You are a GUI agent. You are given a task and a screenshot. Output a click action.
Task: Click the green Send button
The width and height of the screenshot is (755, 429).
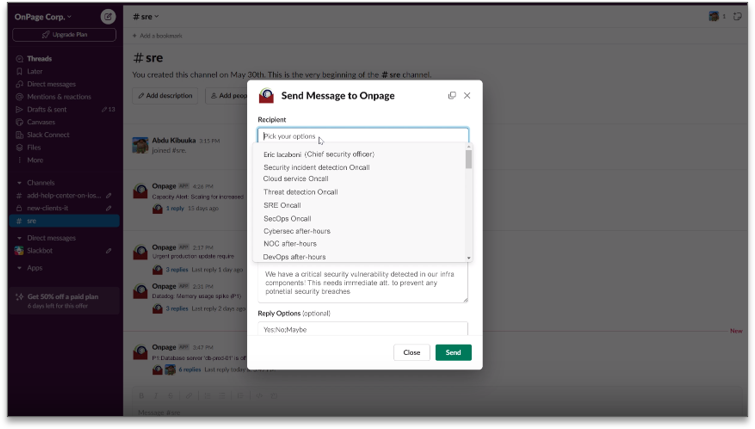pos(453,353)
